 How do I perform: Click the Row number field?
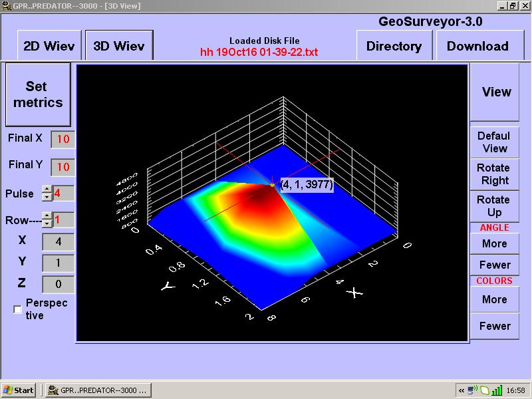63,220
